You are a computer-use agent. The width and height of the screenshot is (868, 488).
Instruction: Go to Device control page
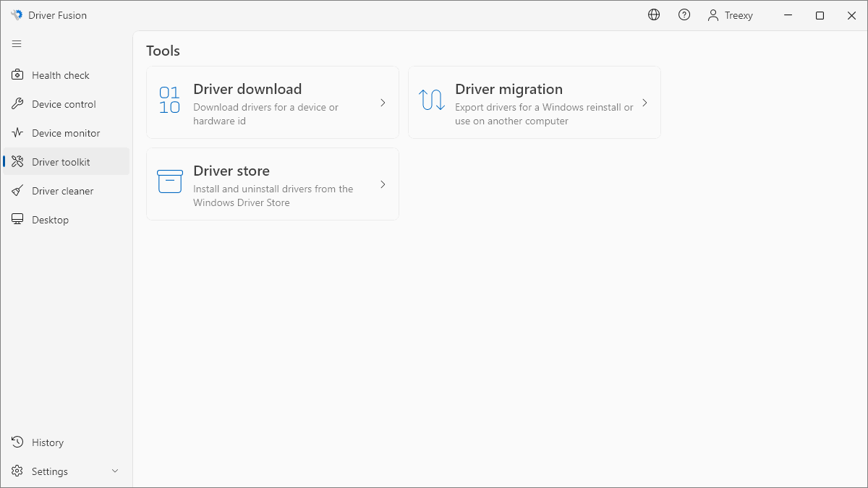tap(64, 104)
